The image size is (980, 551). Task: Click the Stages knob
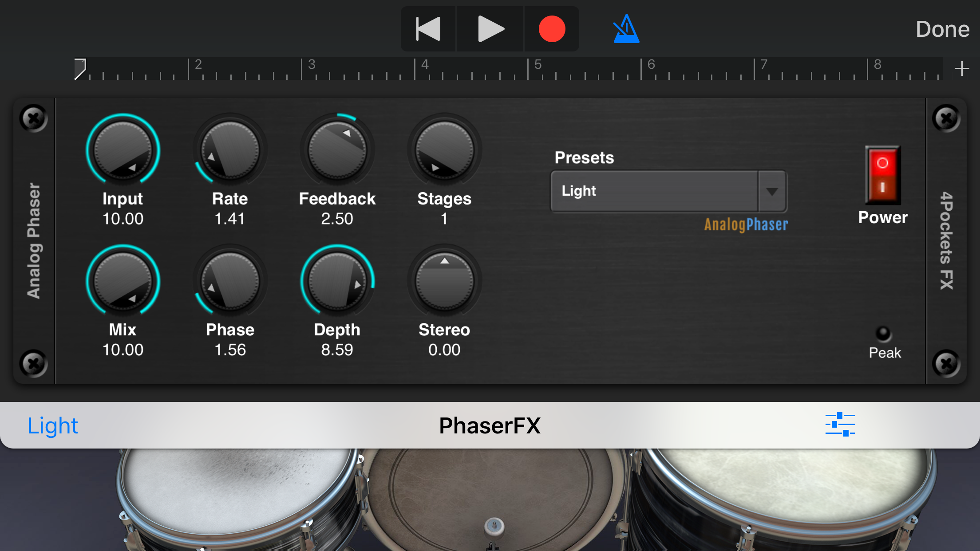(444, 150)
